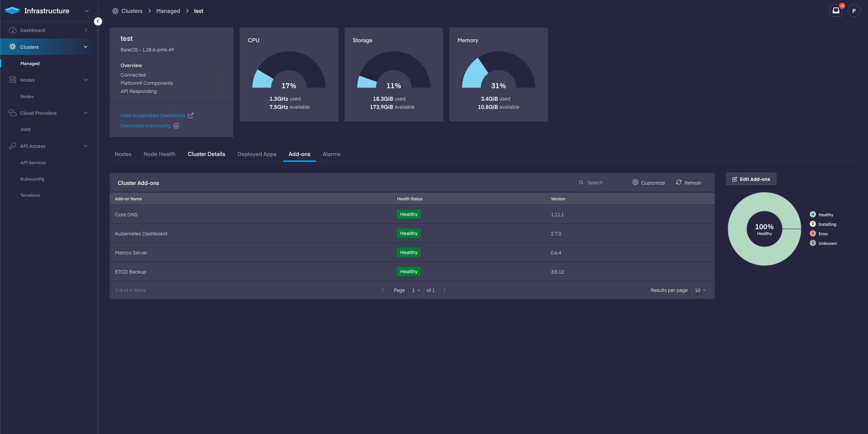The height and width of the screenshot is (434, 868).
Task: Click the download icon beside Download kubeconfig
Action: click(x=176, y=126)
